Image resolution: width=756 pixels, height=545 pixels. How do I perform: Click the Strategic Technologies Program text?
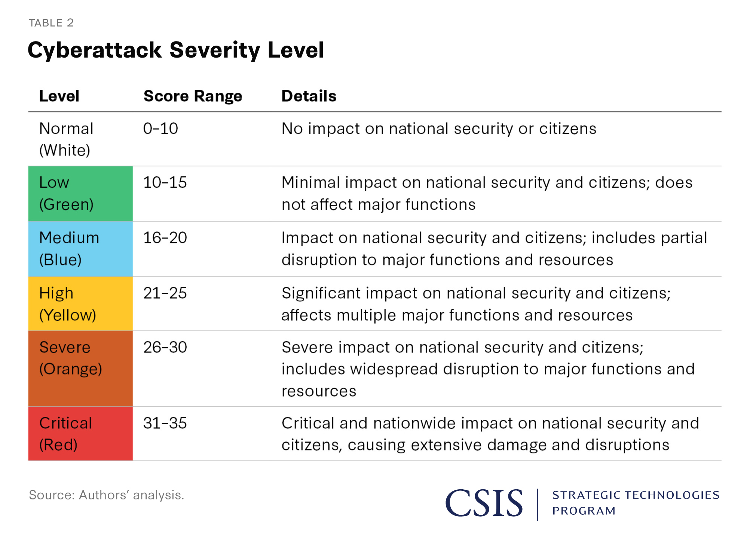[636, 503]
